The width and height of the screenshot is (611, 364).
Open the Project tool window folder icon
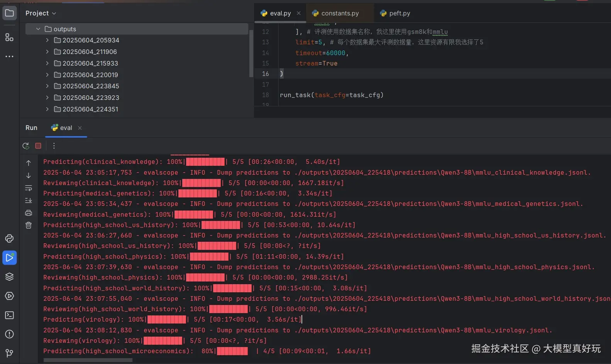[x=9, y=13]
